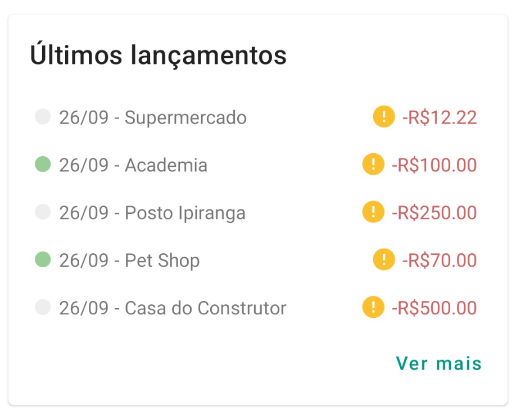Click the warning icon on Pet Shop row
This screenshot has height=420, width=516.
(383, 260)
